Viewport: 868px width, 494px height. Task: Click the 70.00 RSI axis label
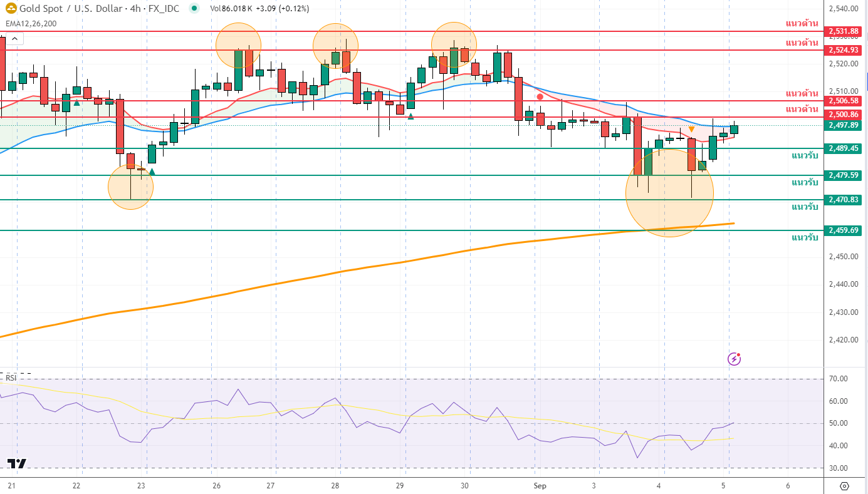click(x=837, y=379)
